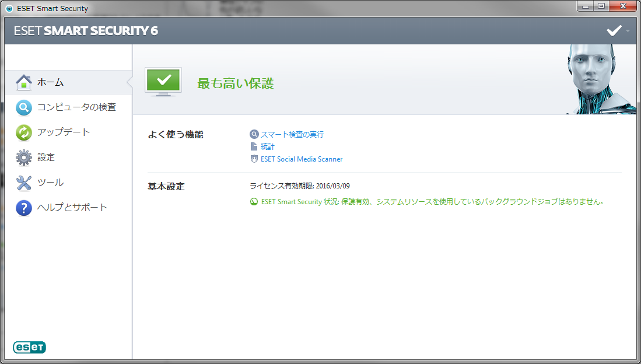The width and height of the screenshot is (641, 364).
Task: Click the green update arrows icon
Action: click(24, 133)
